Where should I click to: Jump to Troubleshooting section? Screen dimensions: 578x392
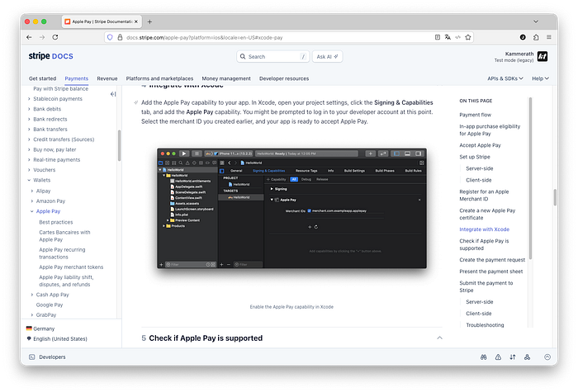[x=485, y=325]
